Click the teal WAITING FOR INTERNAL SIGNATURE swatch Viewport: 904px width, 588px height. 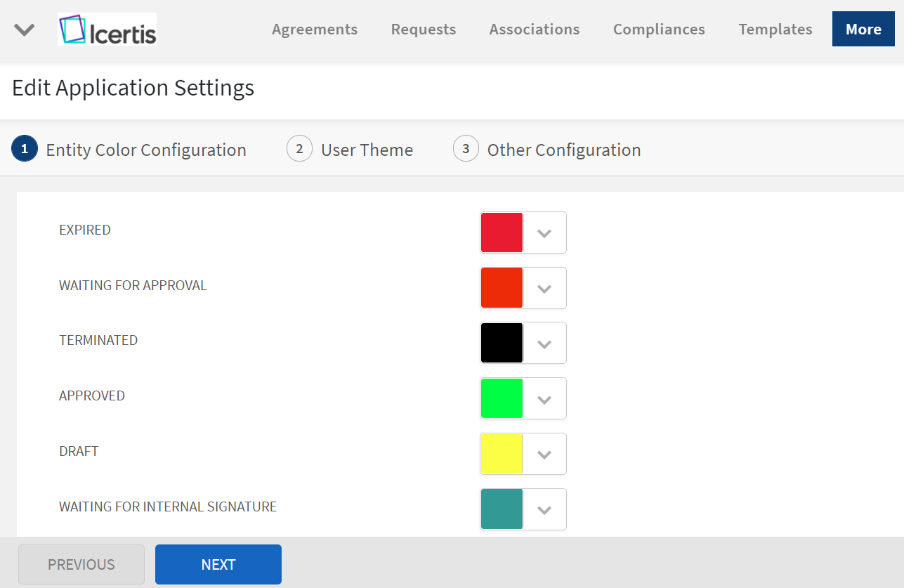[x=502, y=509]
